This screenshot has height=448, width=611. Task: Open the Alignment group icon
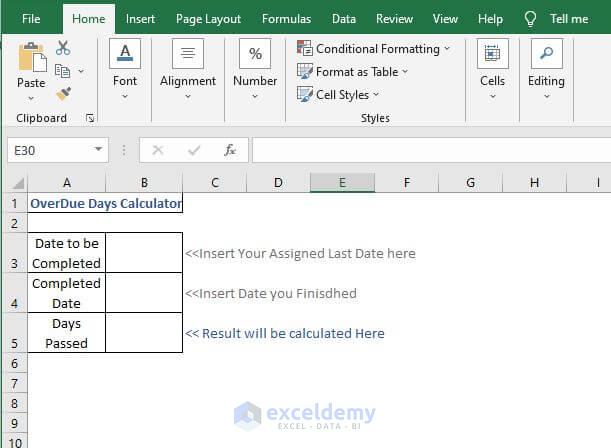[x=188, y=53]
